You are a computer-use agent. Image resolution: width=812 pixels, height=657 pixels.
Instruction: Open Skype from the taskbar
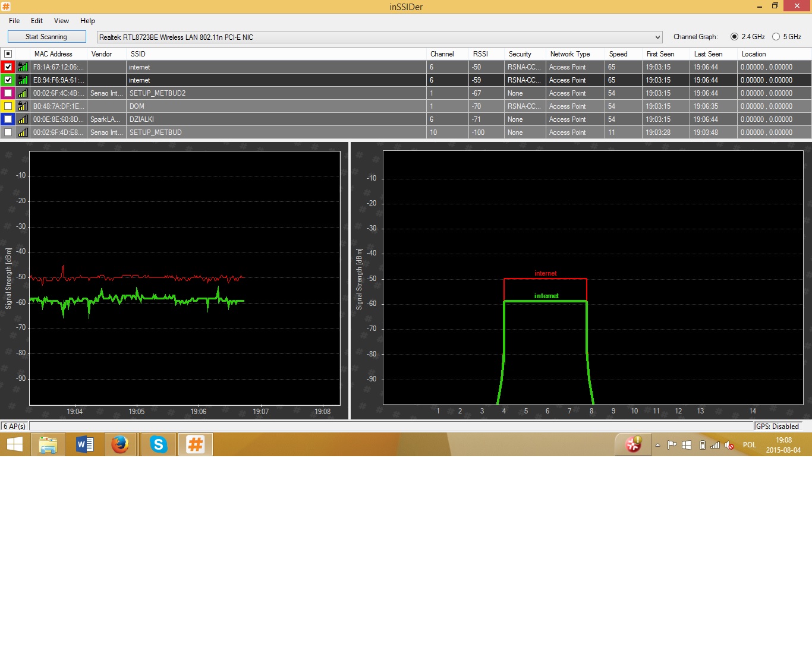(158, 444)
